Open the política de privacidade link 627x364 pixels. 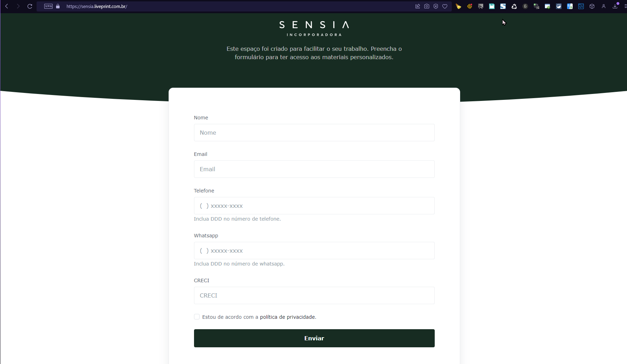287,317
